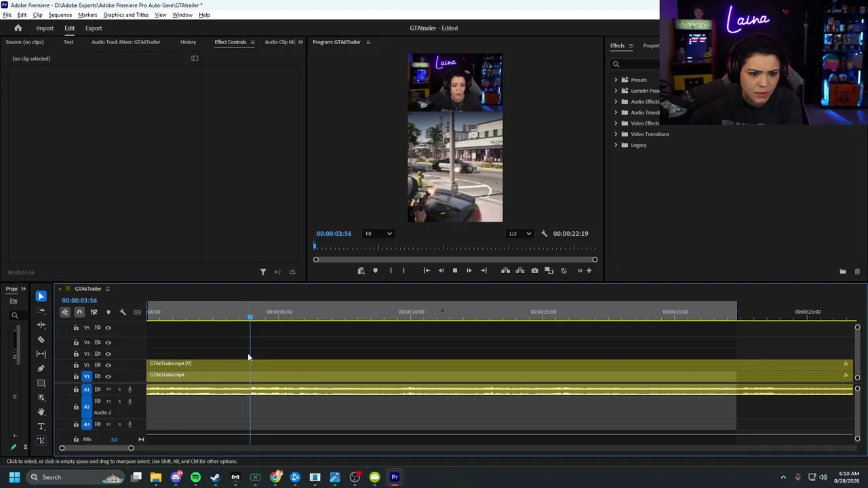Click the filter icon in Effect Controls

tap(263, 272)
